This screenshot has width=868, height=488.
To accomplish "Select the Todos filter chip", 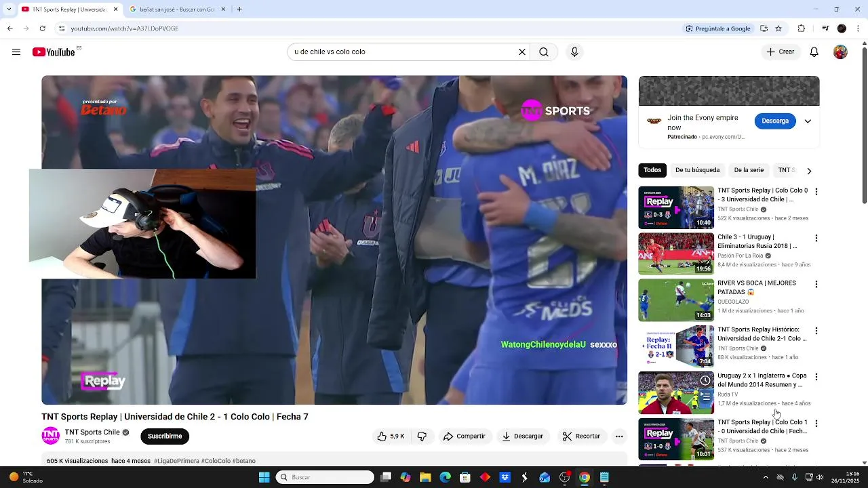I will (x=652, y=170).
